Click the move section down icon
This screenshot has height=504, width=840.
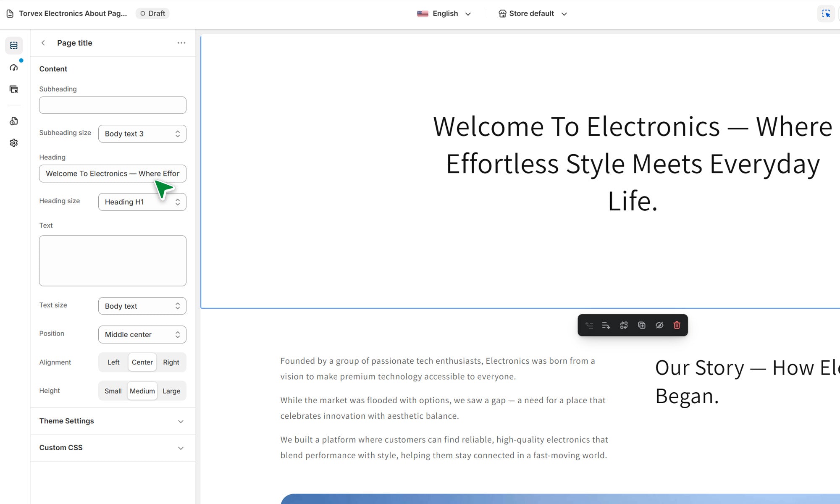606,325
